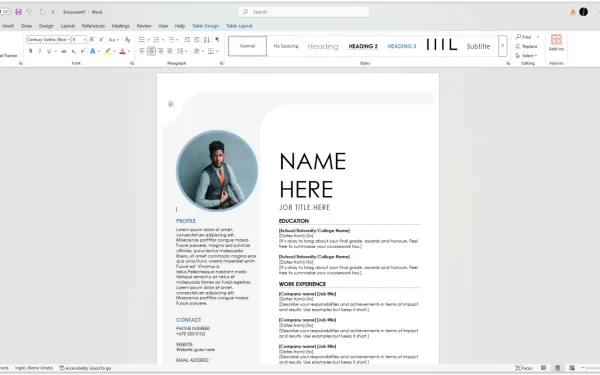Show paragraph marks with pilcrow icon
Viewport: 600px width, 375px height.
[x=217, y=39]
